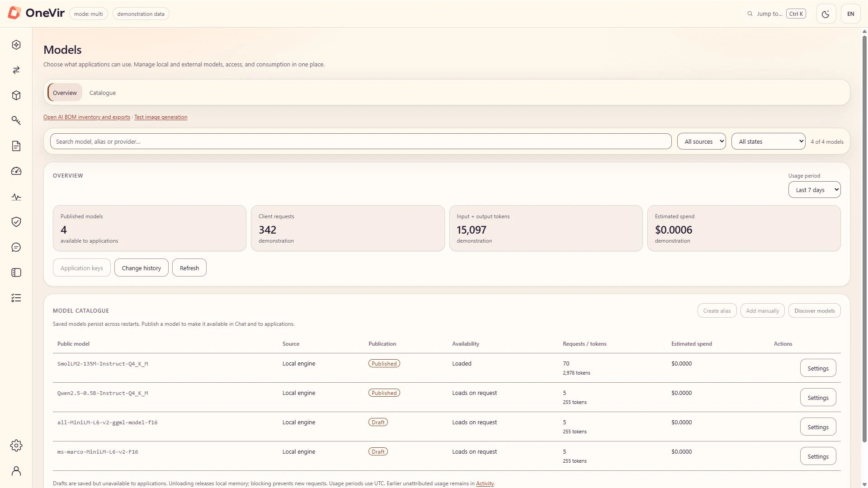
Task: Switch to the Overview tab
Action: (x=65, y=93)
